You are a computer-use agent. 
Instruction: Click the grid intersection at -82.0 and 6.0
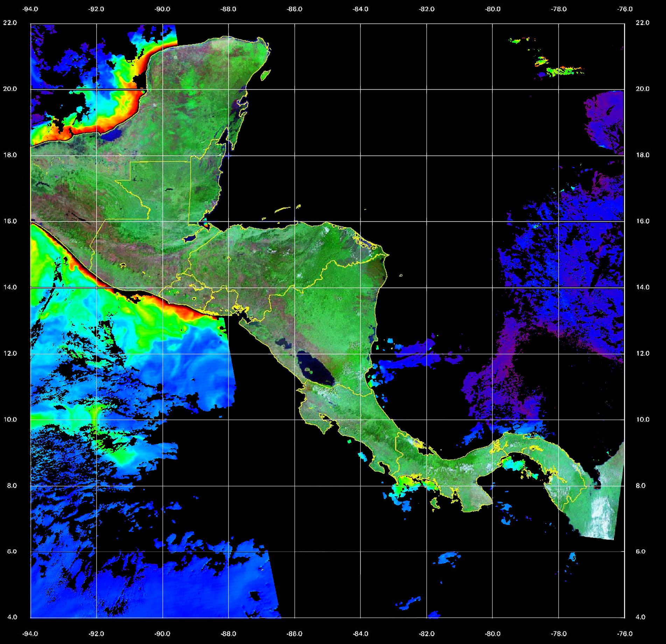(x=427, y=552)
